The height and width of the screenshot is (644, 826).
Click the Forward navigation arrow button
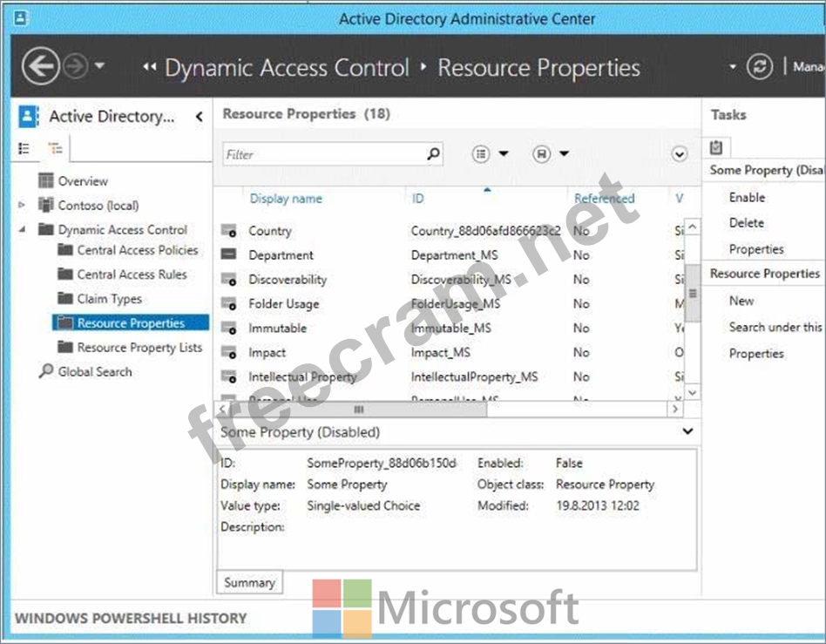tap(75, 66)
